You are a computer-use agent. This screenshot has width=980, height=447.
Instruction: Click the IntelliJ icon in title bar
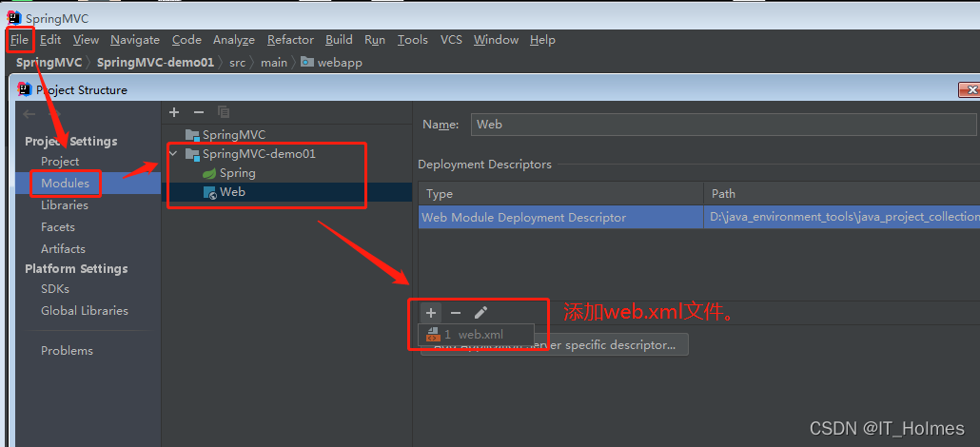coord(13,18)
